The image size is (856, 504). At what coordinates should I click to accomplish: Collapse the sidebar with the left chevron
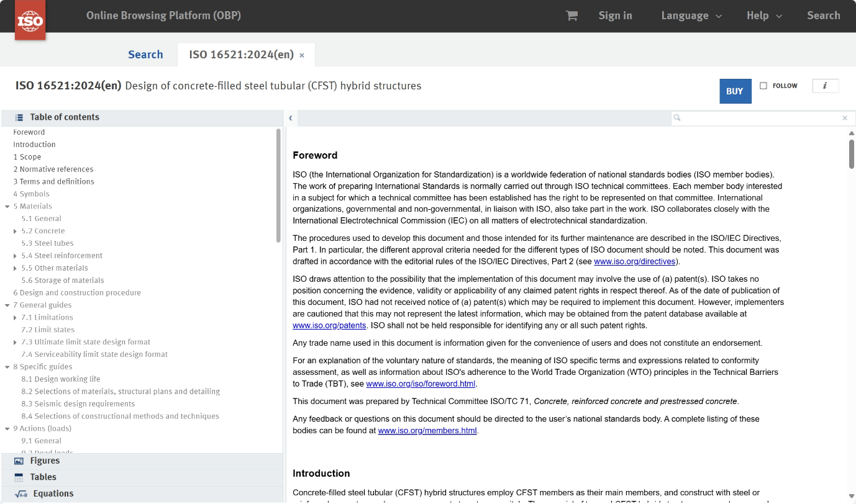coord(291,118)
